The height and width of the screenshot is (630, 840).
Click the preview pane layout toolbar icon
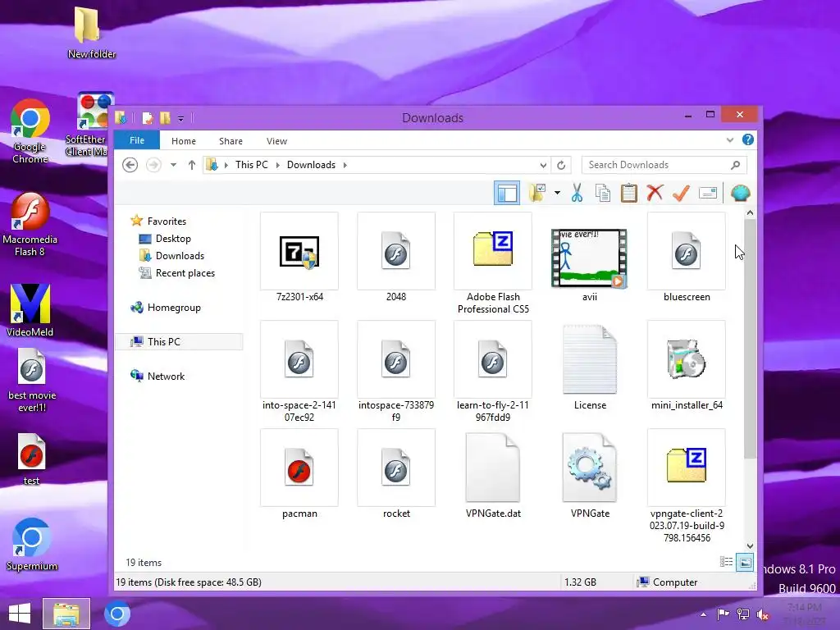pos(507,194)
